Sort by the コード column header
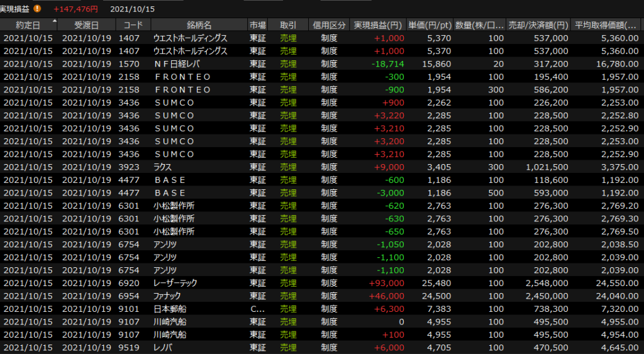This screenshot has width=644, height=354. coord(133,25)
